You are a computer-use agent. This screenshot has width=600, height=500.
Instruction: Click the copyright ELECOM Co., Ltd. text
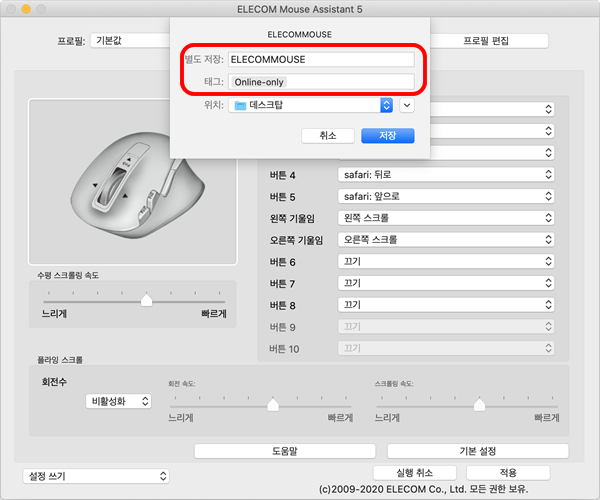coord(424,489)
